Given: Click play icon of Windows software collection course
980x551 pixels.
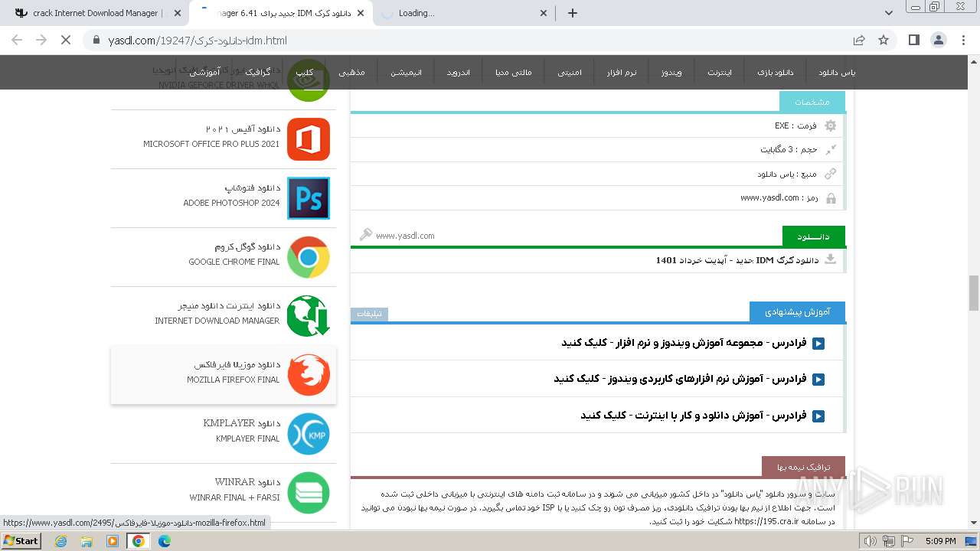Looking at the screenshot, I should coord(818,344).
